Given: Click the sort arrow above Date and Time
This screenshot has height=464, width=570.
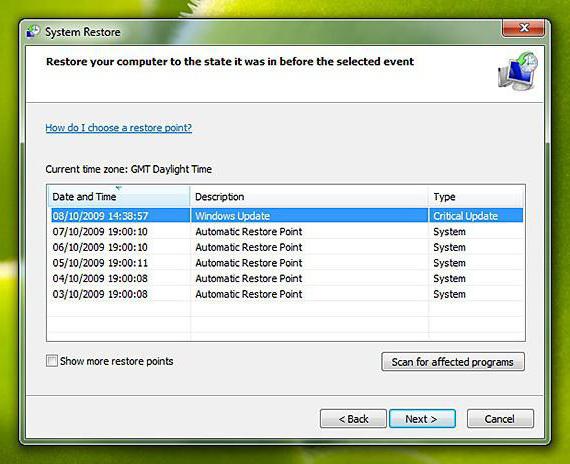Looking at the screenshot, I should [x=119, y=188].
